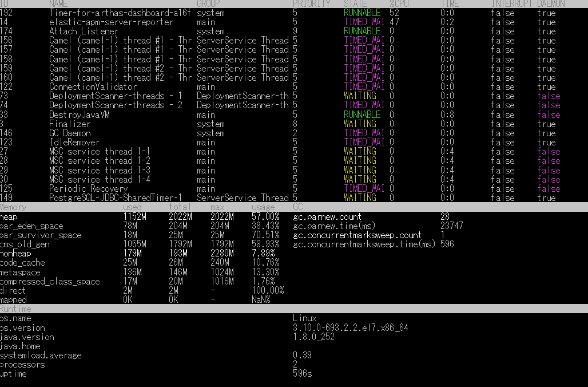Click the 0:8 time of DestroyJavaVM
The width and height of the screenshot is (588, 387).
(x=447, y=114)
